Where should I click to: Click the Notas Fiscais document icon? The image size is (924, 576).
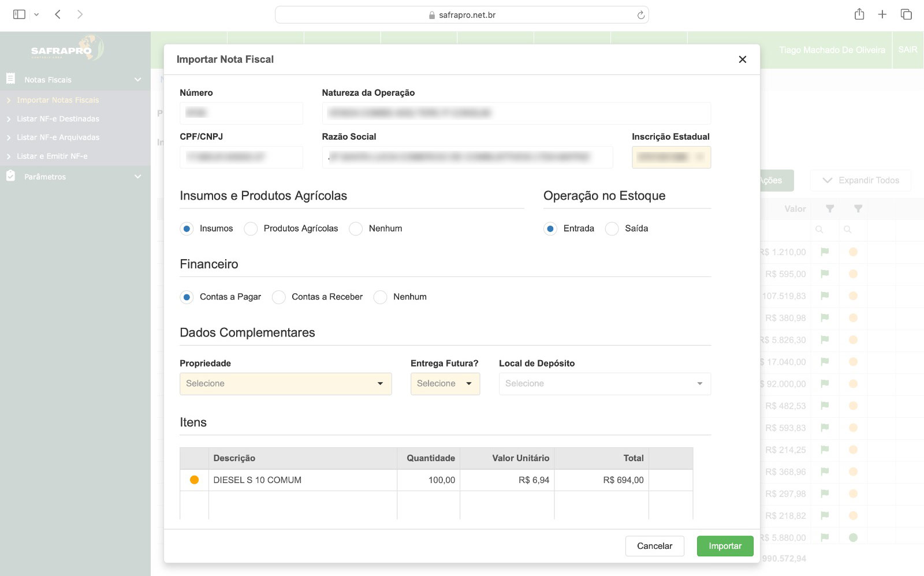coord(10,79)
